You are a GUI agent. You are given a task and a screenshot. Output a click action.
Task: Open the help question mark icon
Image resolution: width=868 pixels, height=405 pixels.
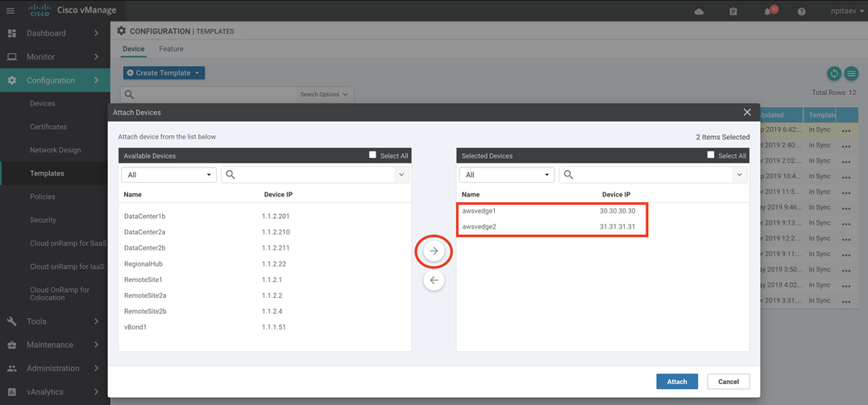pos(802,11)
